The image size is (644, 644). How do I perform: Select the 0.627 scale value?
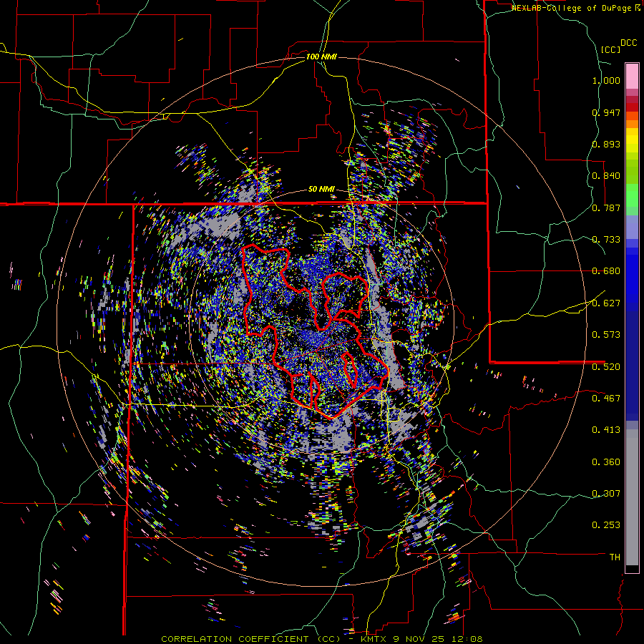coord(606,303)
